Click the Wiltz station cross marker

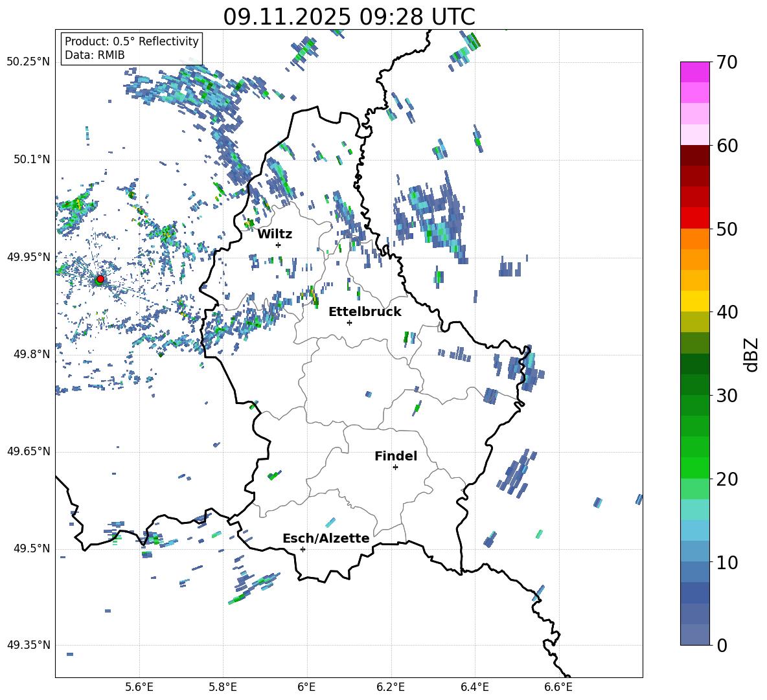point(279,245)
